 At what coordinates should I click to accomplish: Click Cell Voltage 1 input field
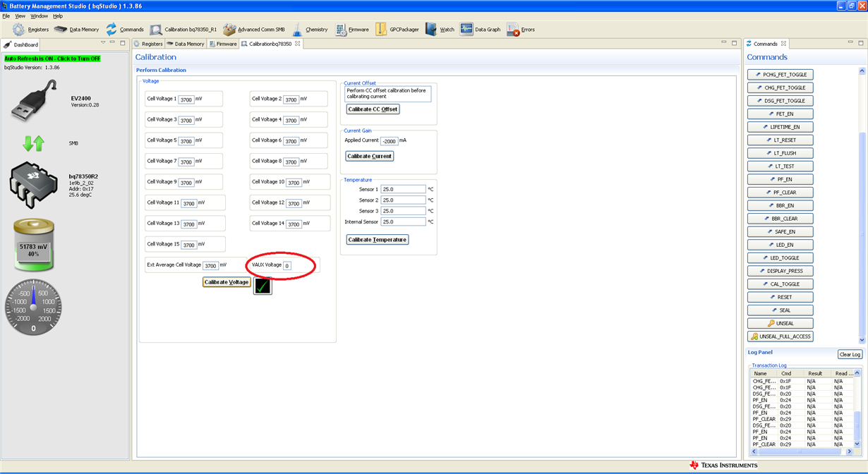[x=186, y=100]
